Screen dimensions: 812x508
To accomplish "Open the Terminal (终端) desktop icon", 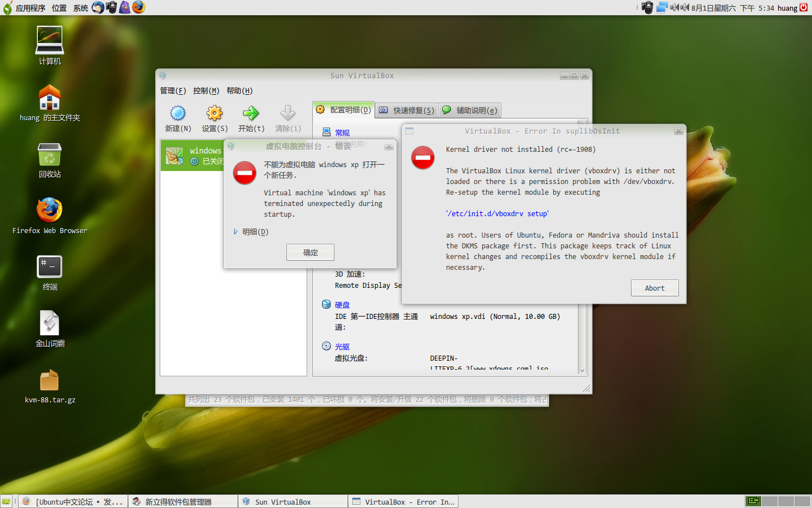I will tap(50, 267).
